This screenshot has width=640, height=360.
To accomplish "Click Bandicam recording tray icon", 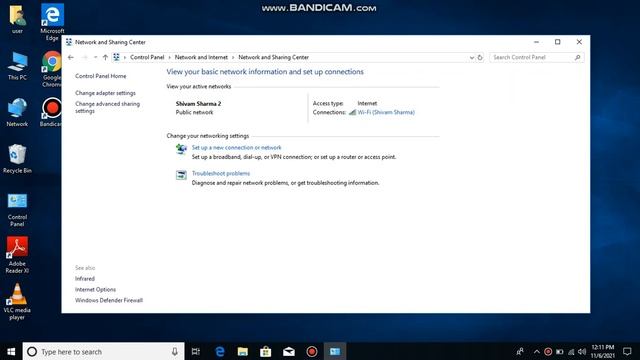I will pos(548,352).
